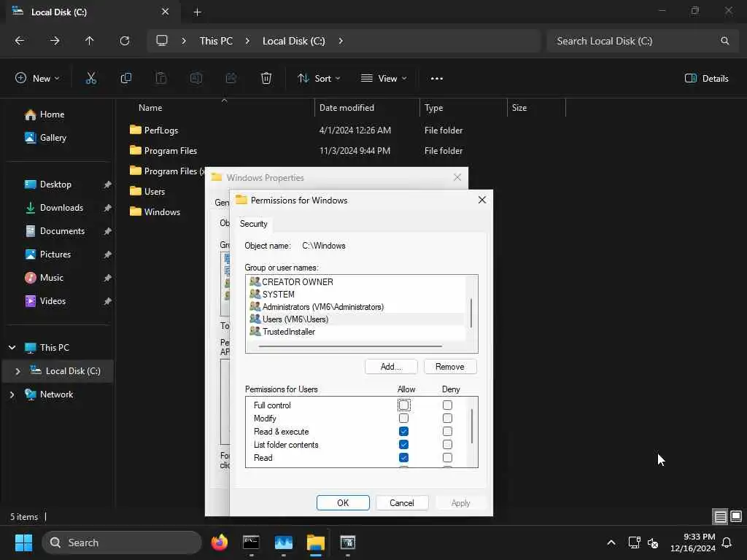The height and width of the screenshot is (560, 747).
Task: Click the search magnifier icon
Action: pyautogui.click(x=724, y=41)
